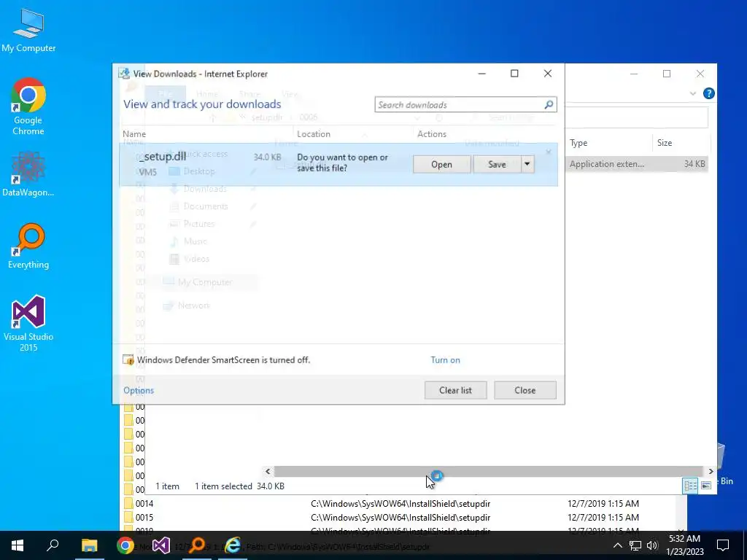The image size is (747, 560).
Task: Select the Visual Studio 2015 desktop shortcut
Action: point(28,324)
